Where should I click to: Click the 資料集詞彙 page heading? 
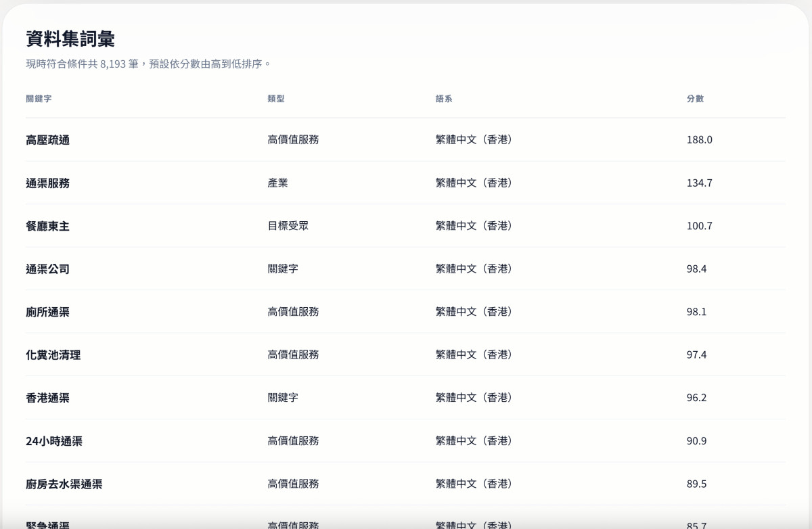pos(70,39)
